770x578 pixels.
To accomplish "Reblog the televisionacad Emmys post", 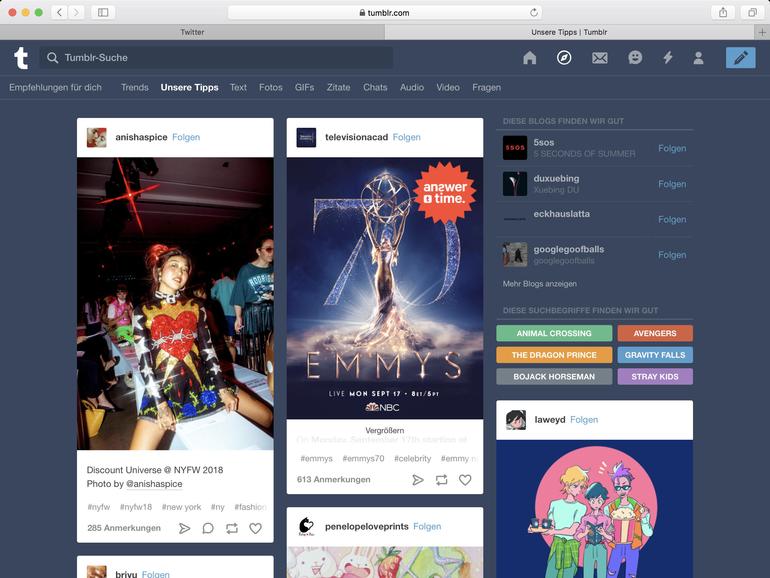I will click(441, 480).
